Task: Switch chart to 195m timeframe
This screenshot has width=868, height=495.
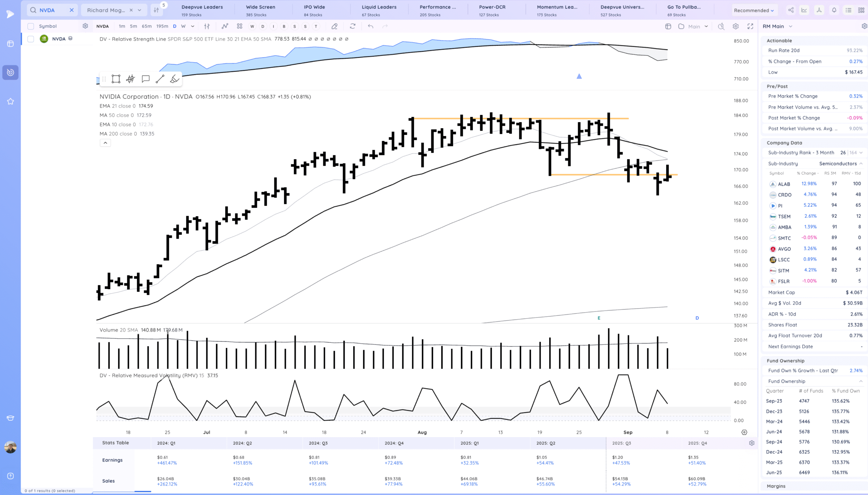Action: pyautogui.click(x=162, y=26)
